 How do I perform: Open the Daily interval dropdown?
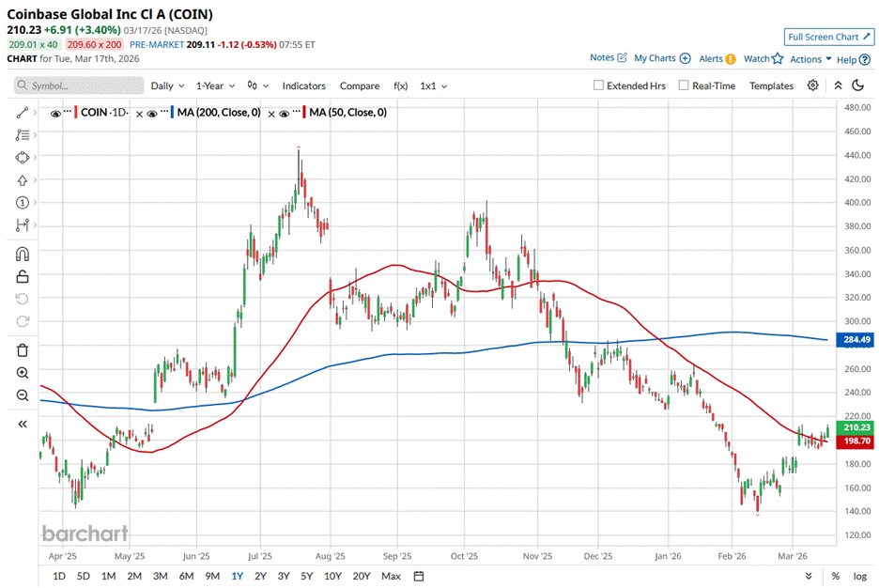click(167, 85)
